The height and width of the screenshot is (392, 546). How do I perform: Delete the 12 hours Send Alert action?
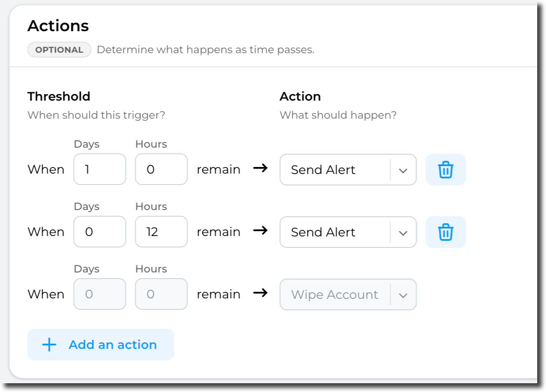[x=445, y=232]
